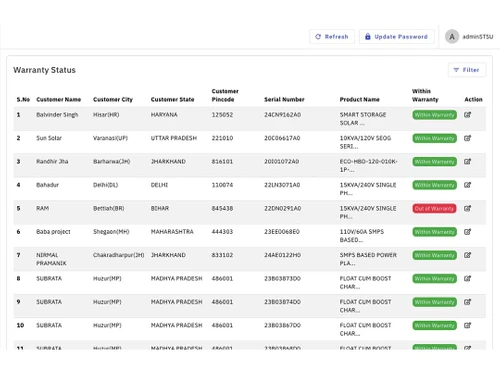Select serial number 24AE0122H0
Image resolution: width=500 pixels, height=375 pixels.
point(282,255)
